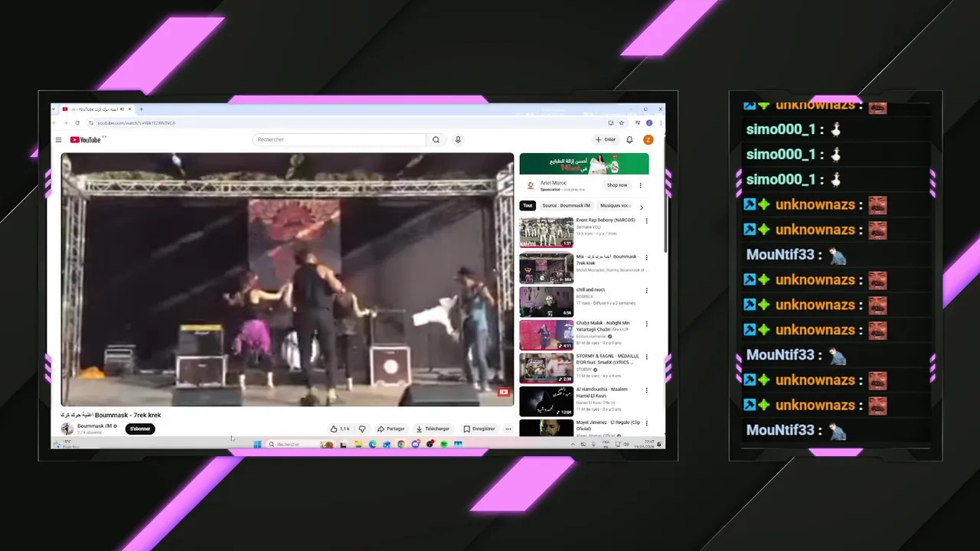Viewport: 980px width, 551px height.
Task: Open File Explorer from the taskbar
Action: coord(358,444)
